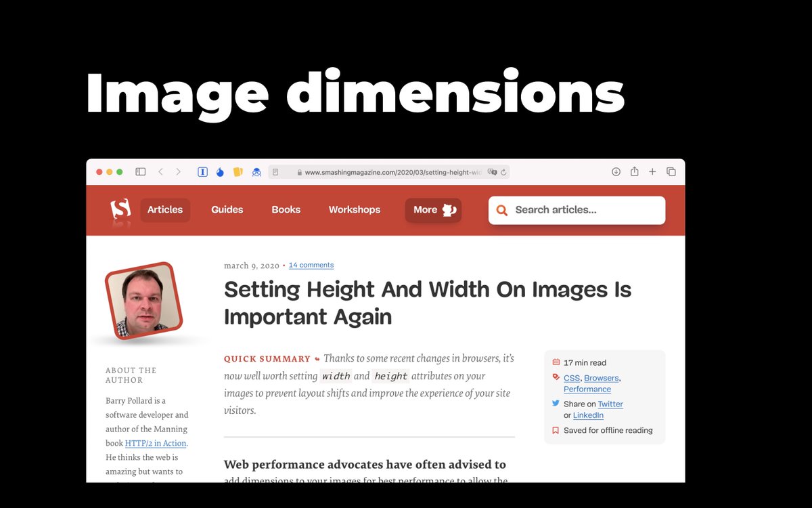Screen dimensions: 812x508
Task: Select the Instapaper extension icon
Action: coord(202,171)
